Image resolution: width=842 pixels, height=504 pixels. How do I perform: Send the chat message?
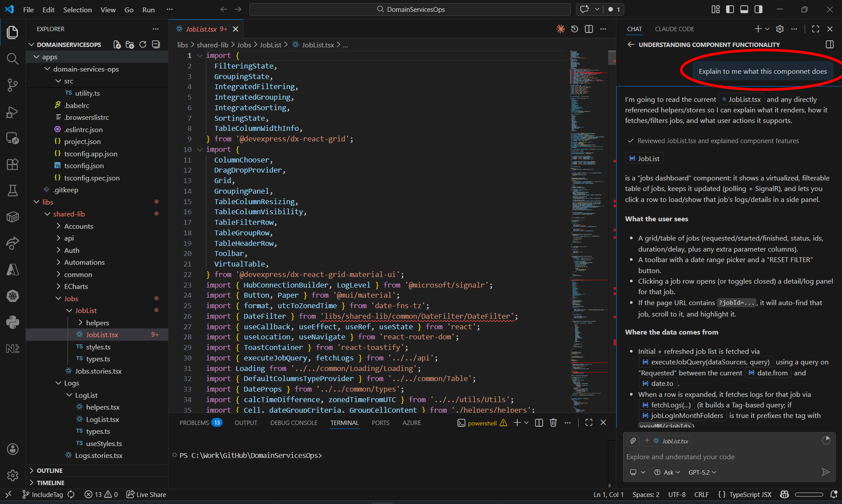click(825, 472)
